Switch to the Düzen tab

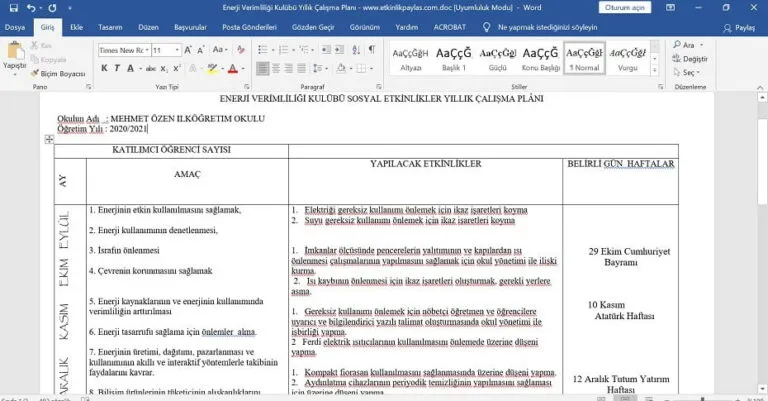pos(148,27)
